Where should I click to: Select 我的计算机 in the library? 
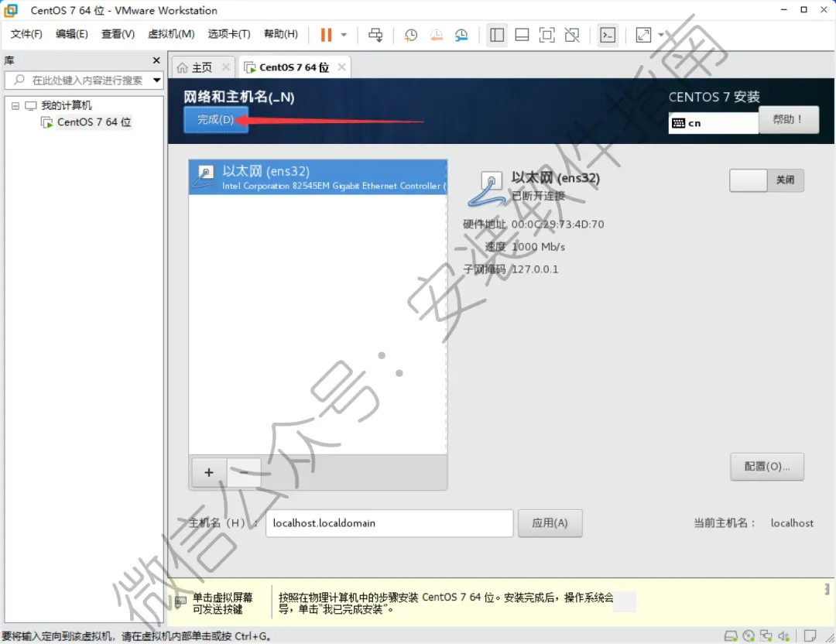tap(66, 105)
